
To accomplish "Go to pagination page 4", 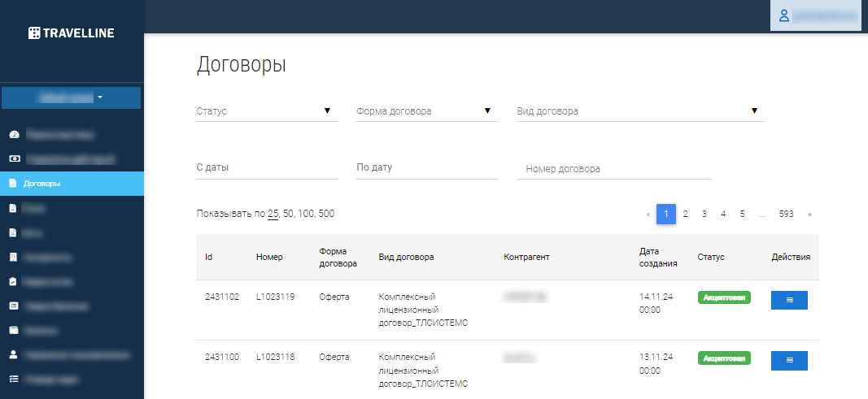I will (723, 214).
